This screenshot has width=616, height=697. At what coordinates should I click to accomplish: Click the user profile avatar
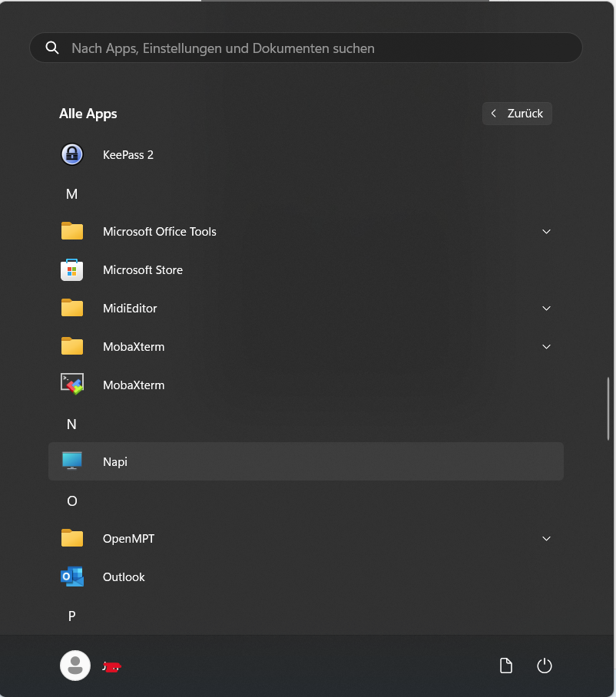click(75, 666)
